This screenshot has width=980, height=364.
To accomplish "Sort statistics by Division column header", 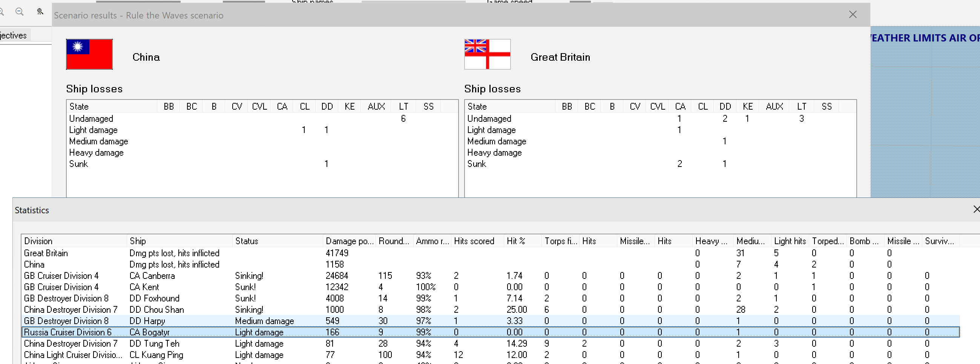I will click(38, 241).
